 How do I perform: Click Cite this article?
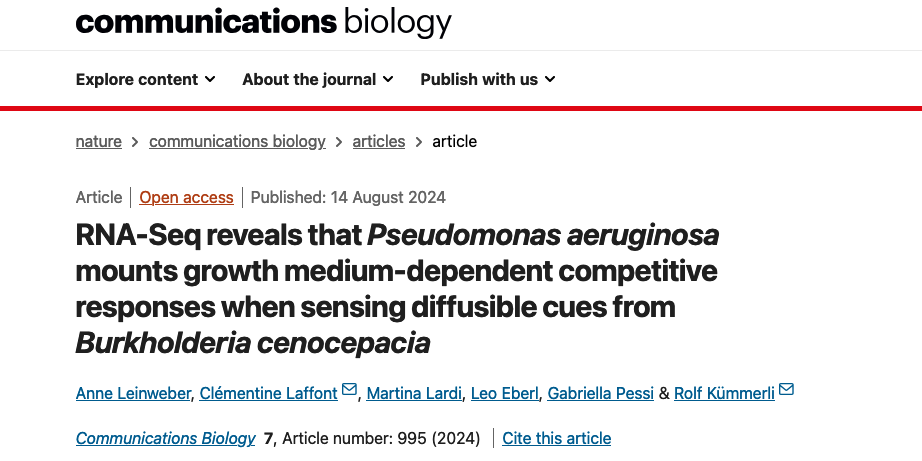point(556,438)
